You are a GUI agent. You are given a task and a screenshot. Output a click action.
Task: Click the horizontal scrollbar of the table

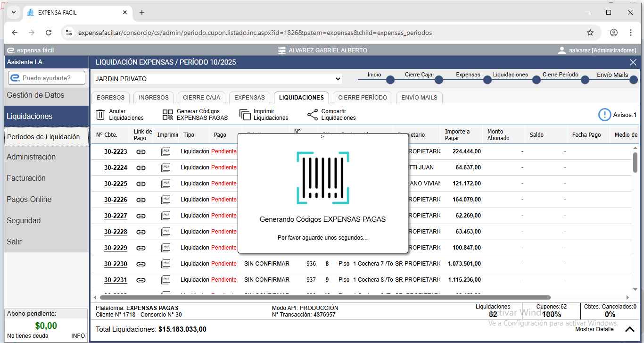click(x=325, y=297)
